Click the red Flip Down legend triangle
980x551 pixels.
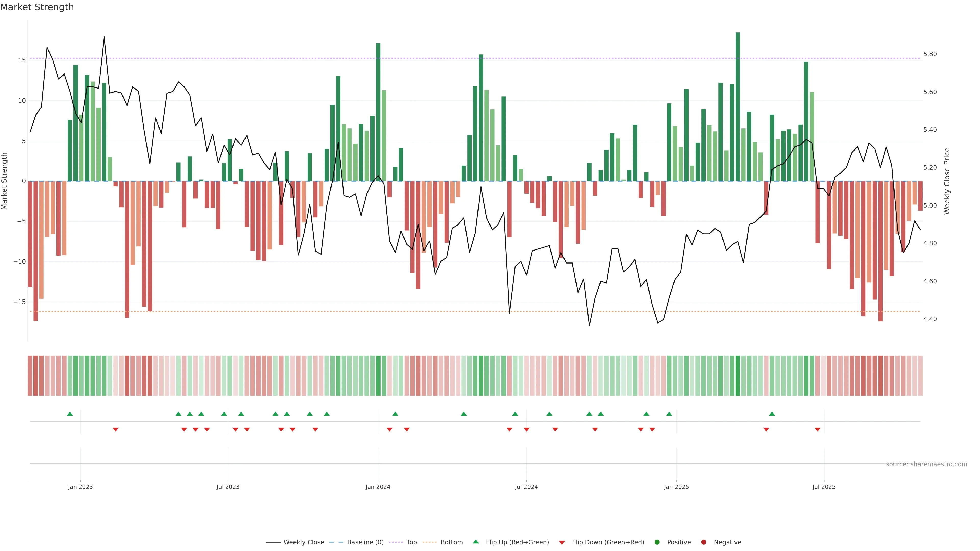[x=562, y=542]
